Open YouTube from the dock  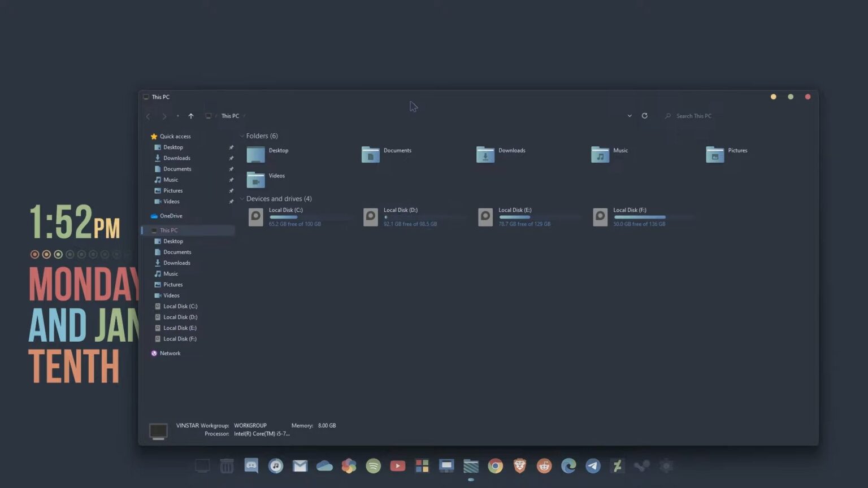(x=398, y=466)
